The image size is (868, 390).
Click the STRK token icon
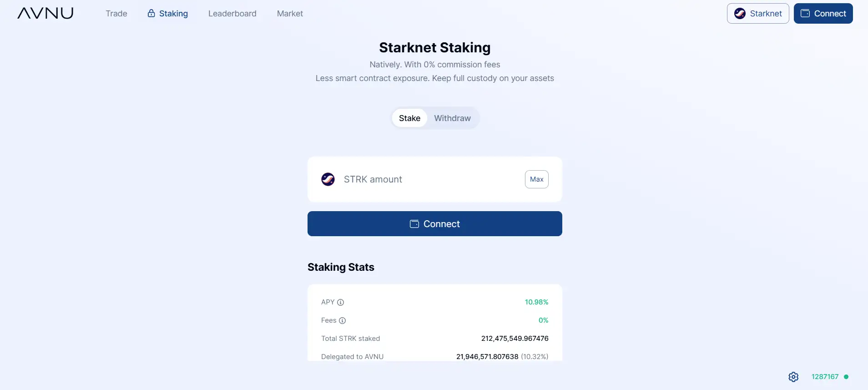pos(328,179)
